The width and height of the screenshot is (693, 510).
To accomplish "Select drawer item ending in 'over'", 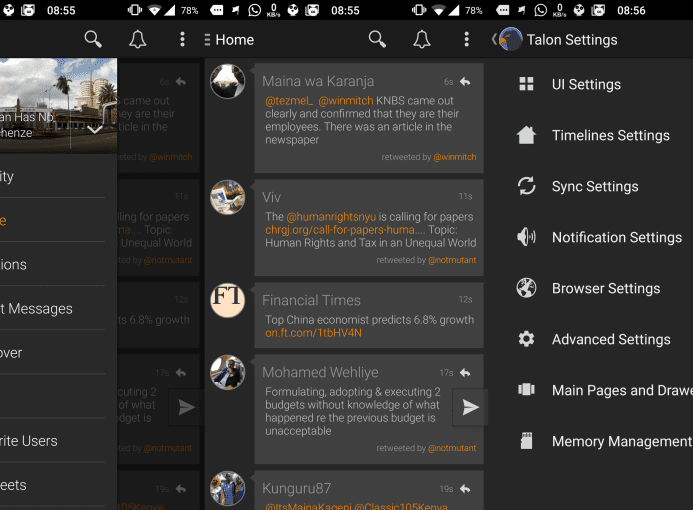I will 52,353.
